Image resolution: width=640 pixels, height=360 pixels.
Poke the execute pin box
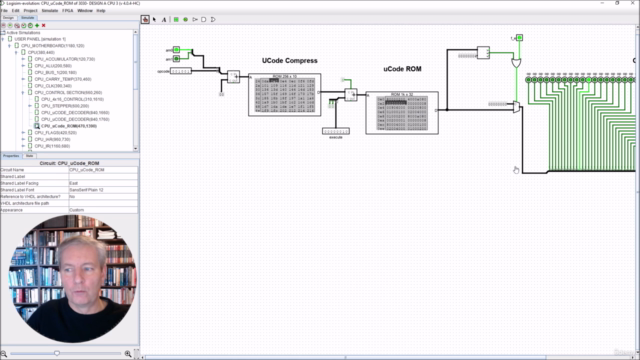[x=336, y=131]
